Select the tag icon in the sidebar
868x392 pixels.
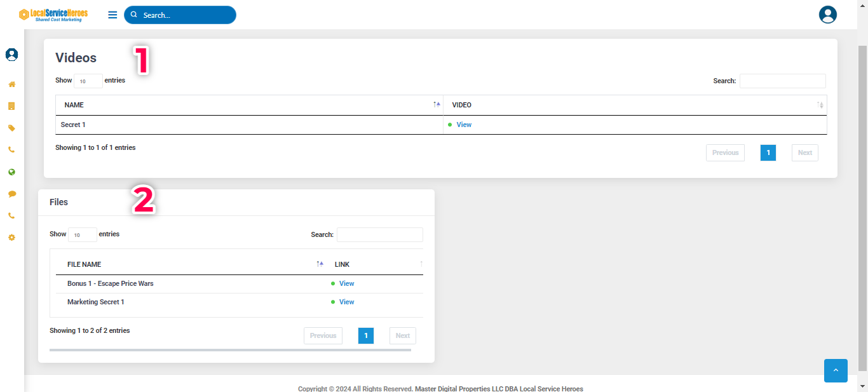(x=11, y=128)
